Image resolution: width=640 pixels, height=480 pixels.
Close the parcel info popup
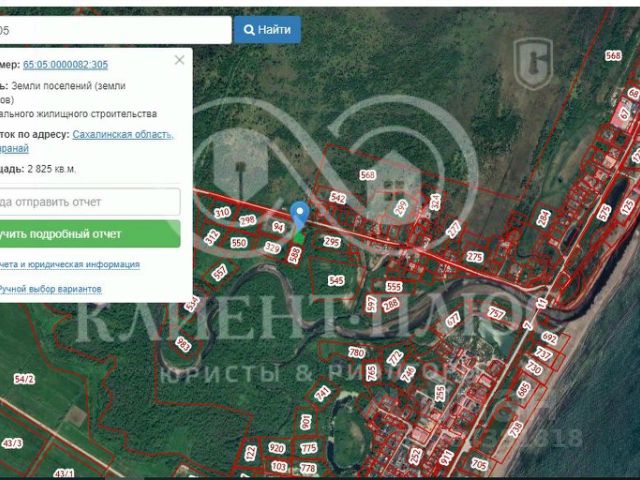[179, 60]
